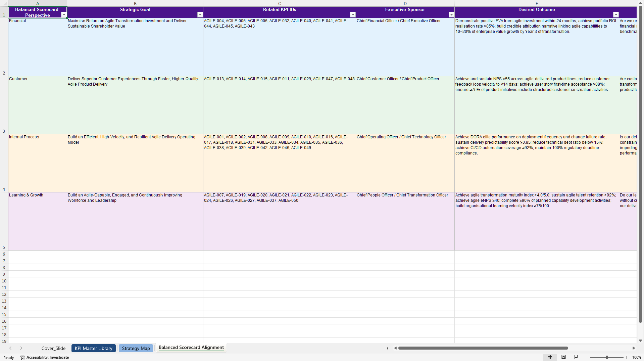This screenshot has width=644, height=361.
Task: Select row 5 header
Action: pos(4,221)
